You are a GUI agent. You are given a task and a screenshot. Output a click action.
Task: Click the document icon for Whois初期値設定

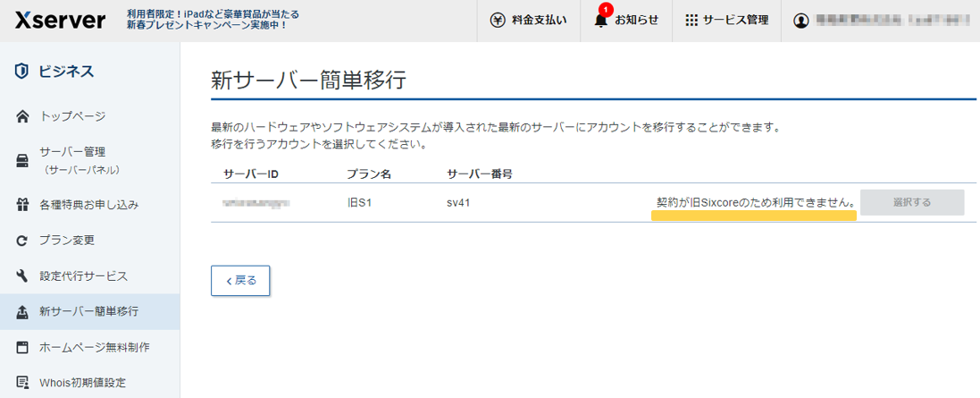click(x=22, y=382)
